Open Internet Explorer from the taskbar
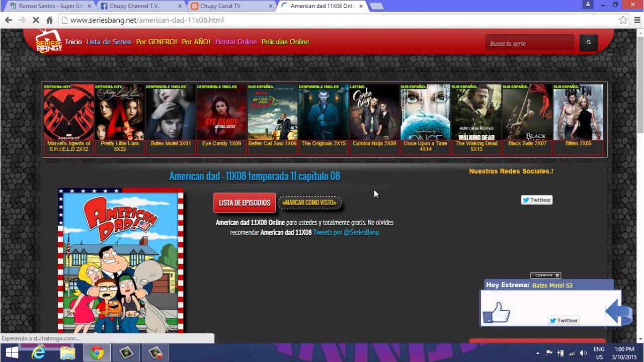Screen dimensions: 644x362 [x=38, y=353]
